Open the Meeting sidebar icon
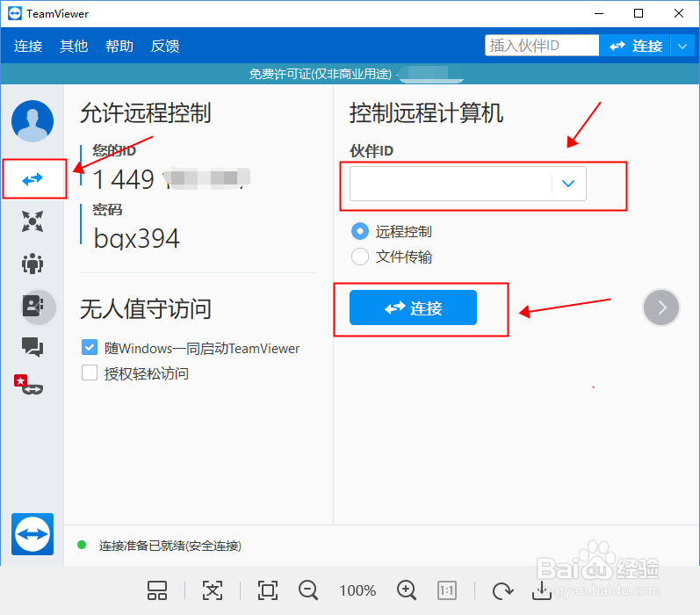The height and width of the screenshot is (615, 700). [32, 221]
